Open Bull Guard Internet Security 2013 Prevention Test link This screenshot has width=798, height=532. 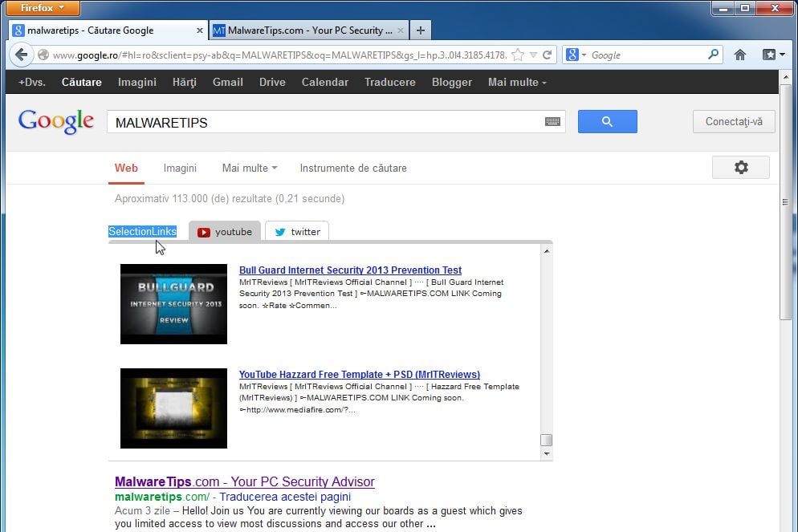tap(350, 270)
